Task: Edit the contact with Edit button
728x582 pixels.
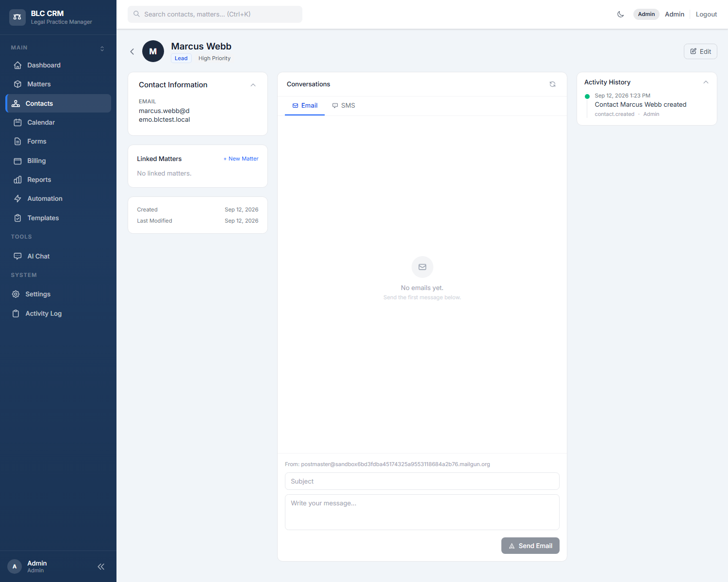Action: 700,51
